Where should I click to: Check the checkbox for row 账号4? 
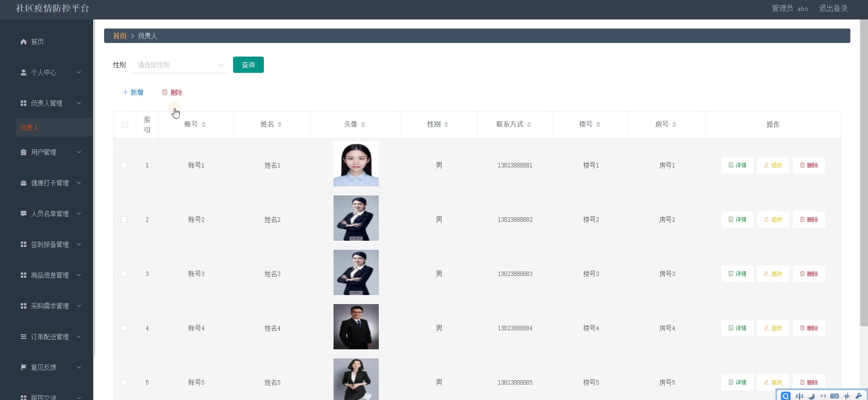click(124, 328)
